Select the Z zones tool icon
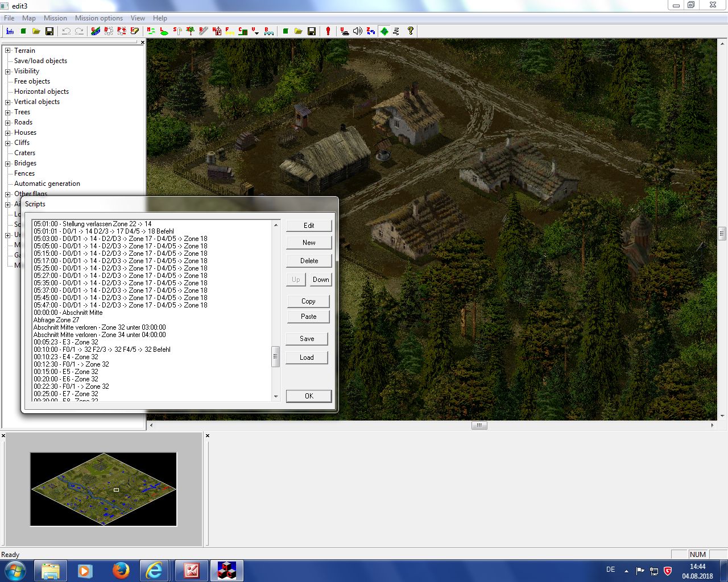This screenshot has height=582, width=728. point(371,31)
